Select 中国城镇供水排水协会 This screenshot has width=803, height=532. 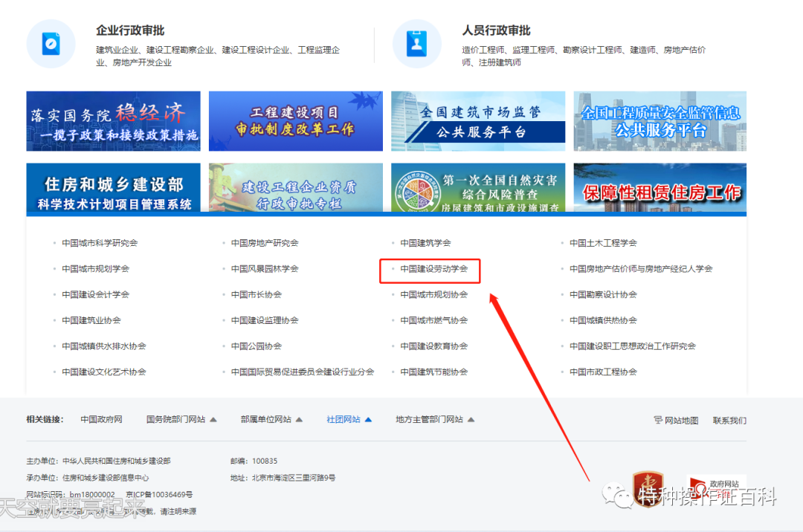(104, 346)
